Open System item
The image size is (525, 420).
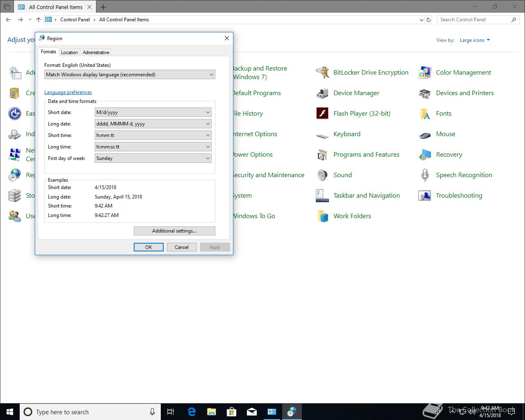click(242, 196)
